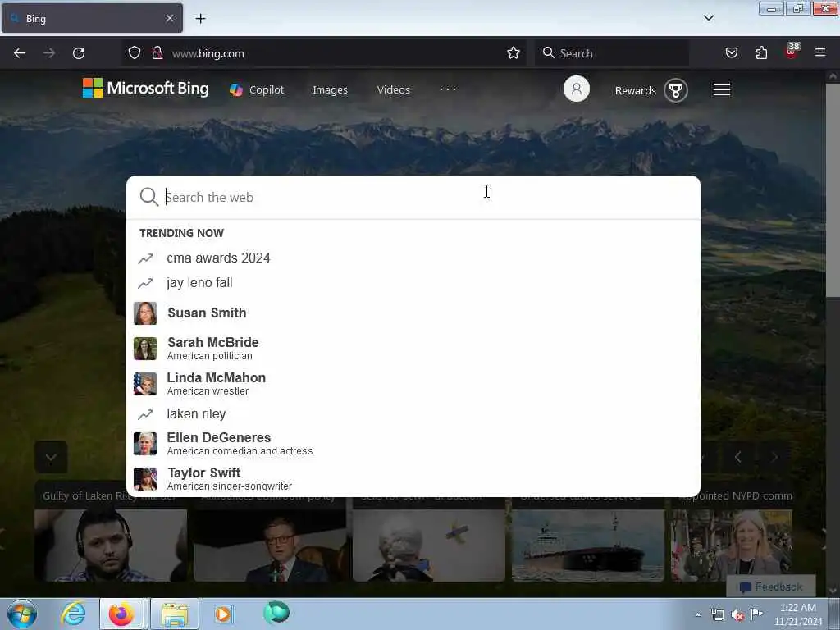Click the muted volume tray icon

point(737,615)
